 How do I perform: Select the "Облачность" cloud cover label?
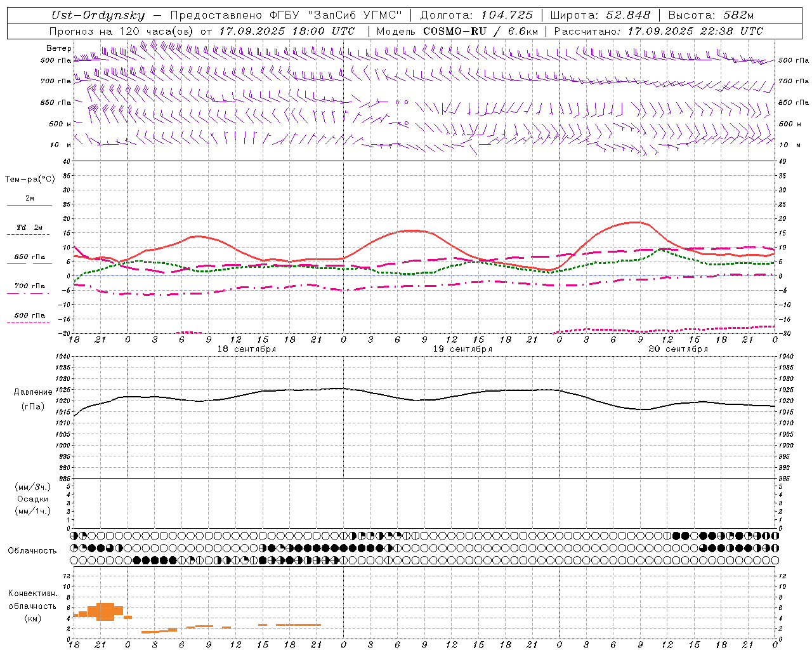(32, 551)
